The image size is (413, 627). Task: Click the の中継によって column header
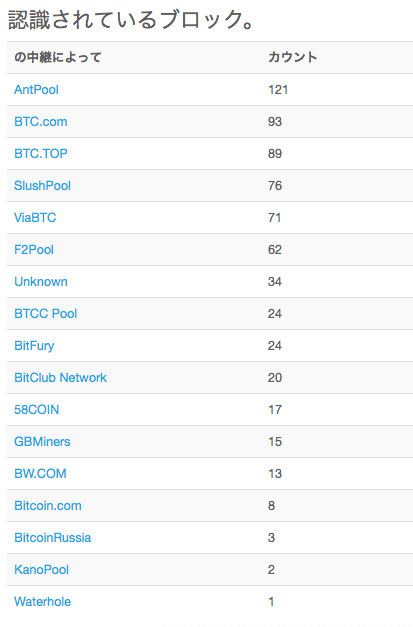tap(58, 57)
